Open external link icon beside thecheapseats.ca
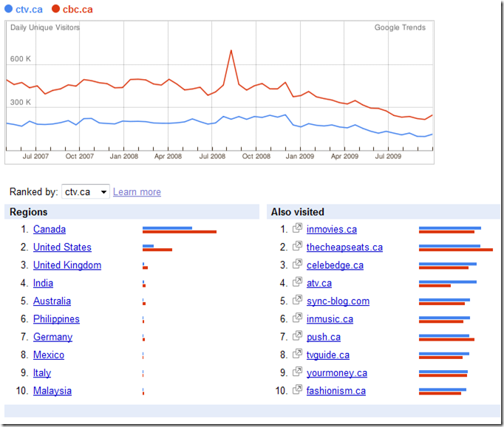The height and width of the screenshot is (427, 504). pyautogui.click(x=297, y=246)
